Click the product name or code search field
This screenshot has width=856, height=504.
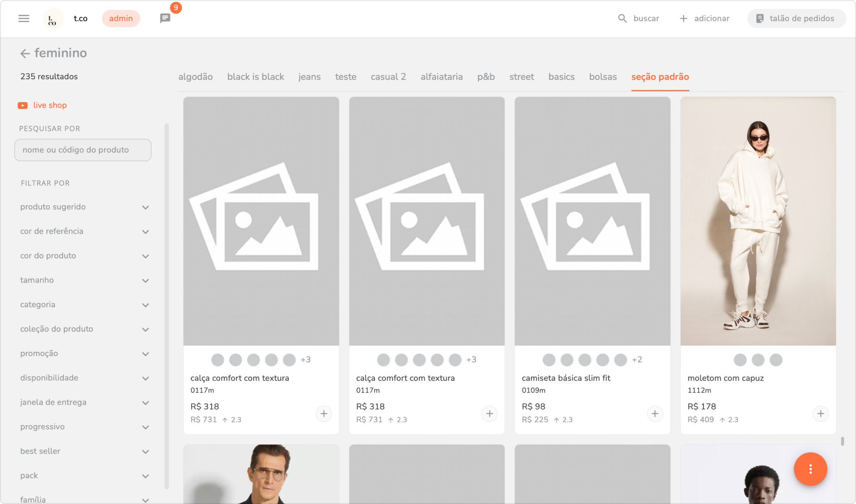[x=83, y=150]
